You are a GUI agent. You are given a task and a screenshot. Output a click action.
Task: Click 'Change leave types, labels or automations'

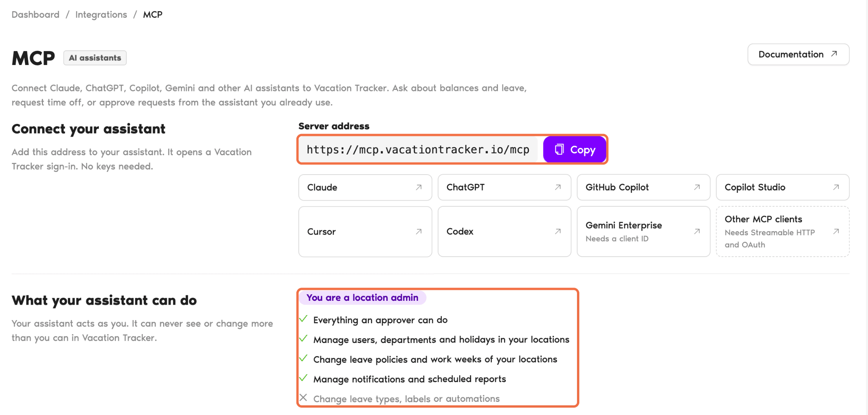tap(406, 399)
